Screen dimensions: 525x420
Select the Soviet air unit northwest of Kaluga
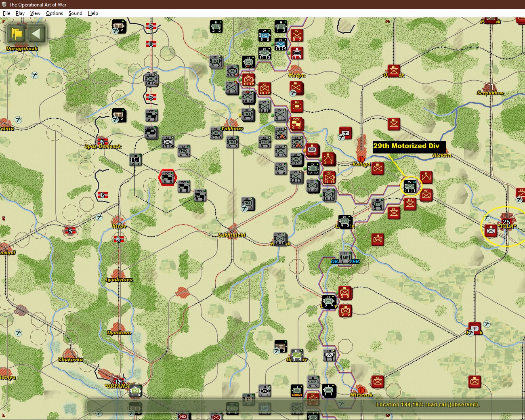(x=345, y=133)
